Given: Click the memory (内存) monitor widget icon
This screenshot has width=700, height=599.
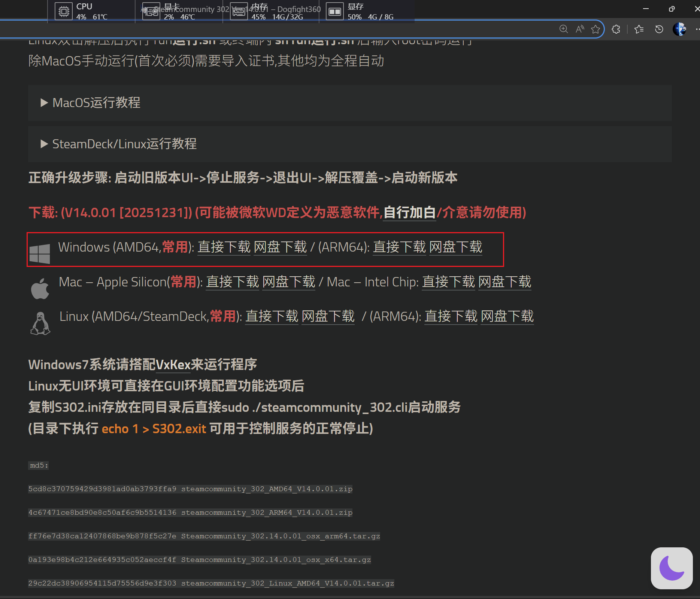Looking at the screenshot, I should [239, 11].
